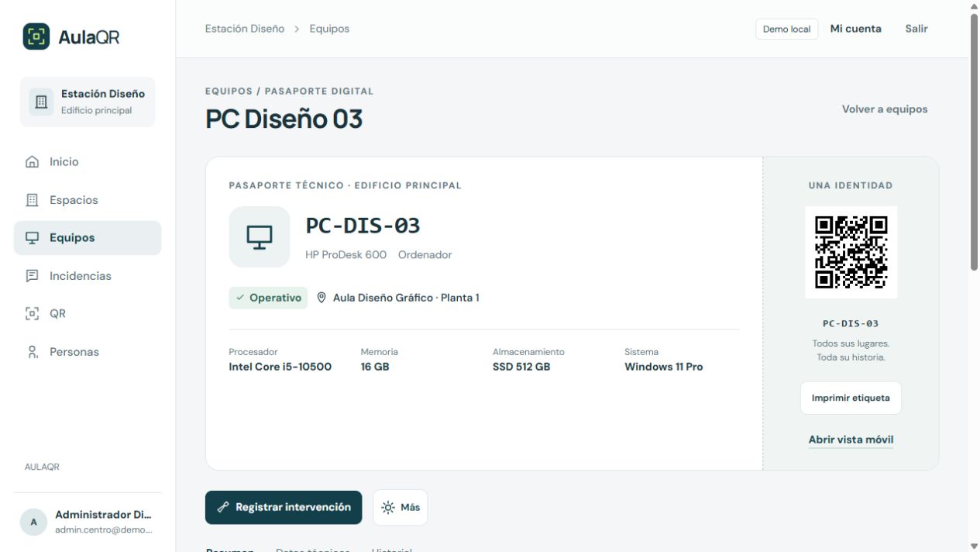Click the Espacios building icon
Viewport: 980px width, 552px height.
click(x=32, y=200)
